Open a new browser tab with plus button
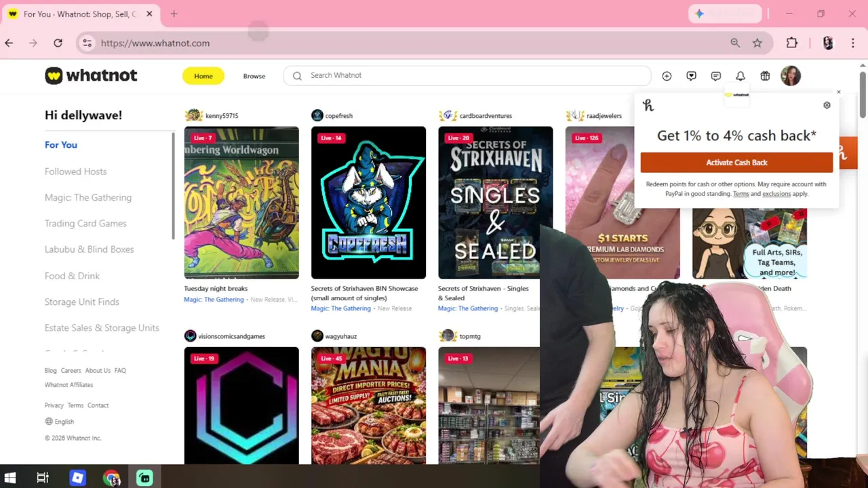 coord(174,14)
